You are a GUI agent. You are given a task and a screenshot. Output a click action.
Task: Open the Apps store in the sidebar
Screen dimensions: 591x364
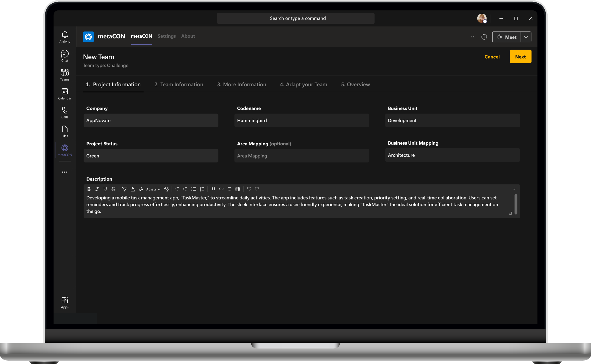coord(65,303)
